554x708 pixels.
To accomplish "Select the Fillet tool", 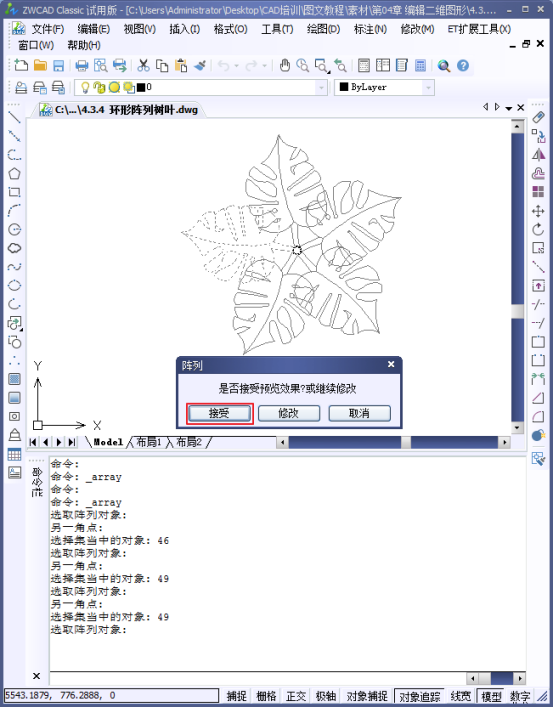I will (538, 416).
